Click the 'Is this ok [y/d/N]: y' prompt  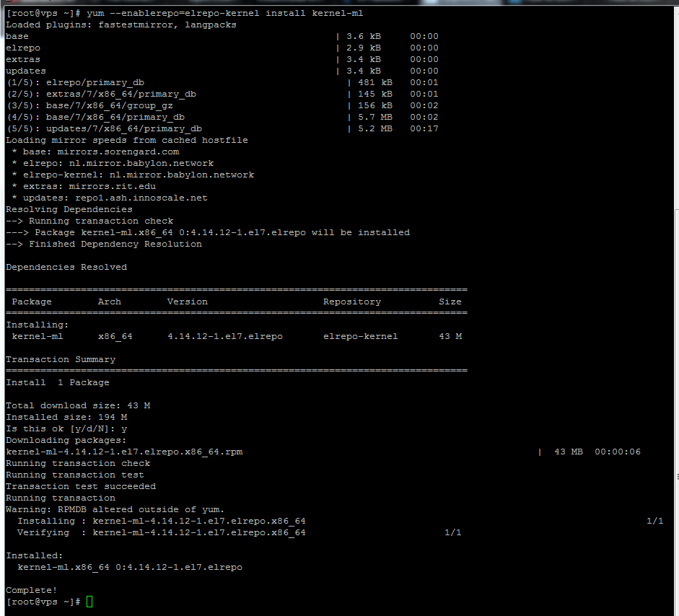[66, 429]
